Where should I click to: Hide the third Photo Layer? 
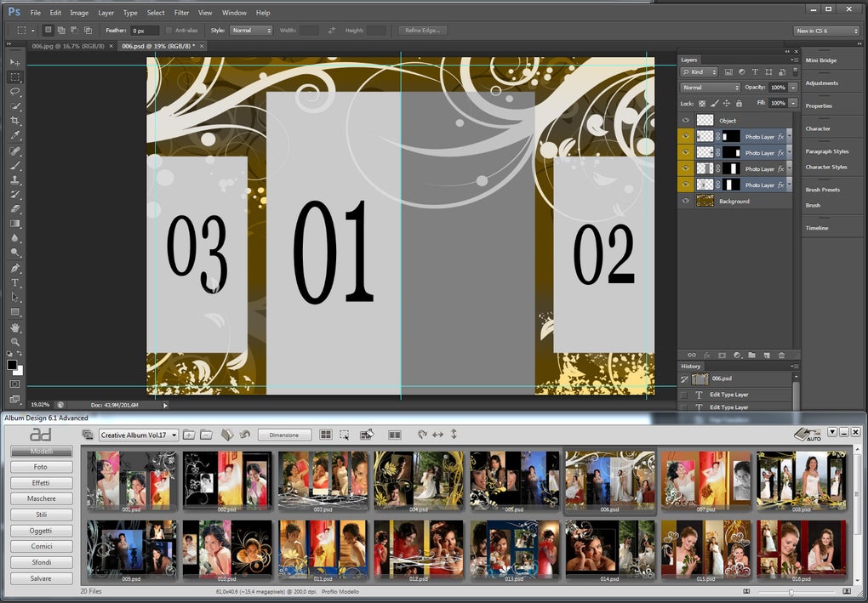(x=686, y=168)
